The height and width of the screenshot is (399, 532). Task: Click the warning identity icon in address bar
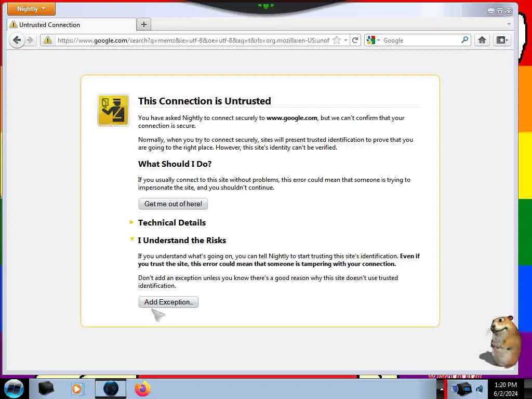click(48, 41)
